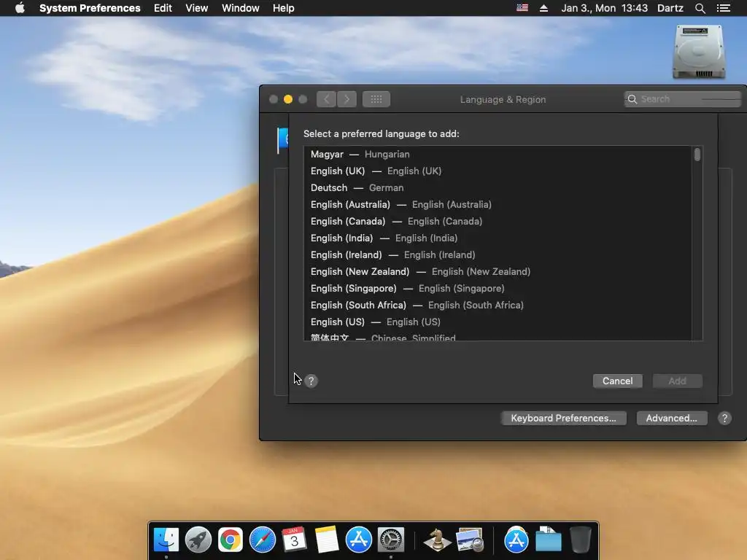Open App Store icon next to Notes
This screenshot has width=747, height=560.
[x=359, y=540]
